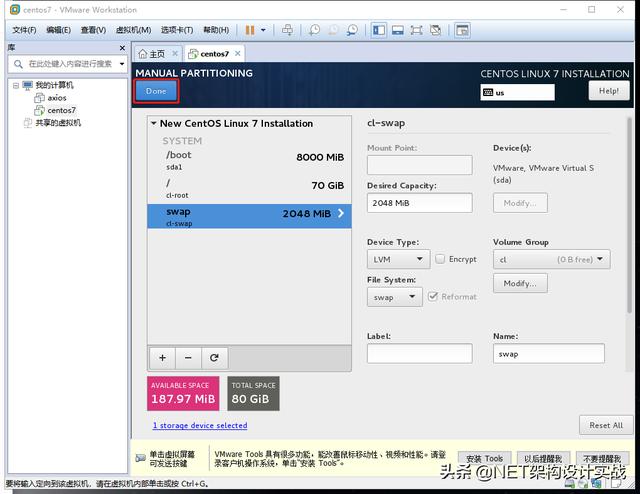
Task: Collapse New CentOS Linux 7 Installation section
Action: coord(153,123)
